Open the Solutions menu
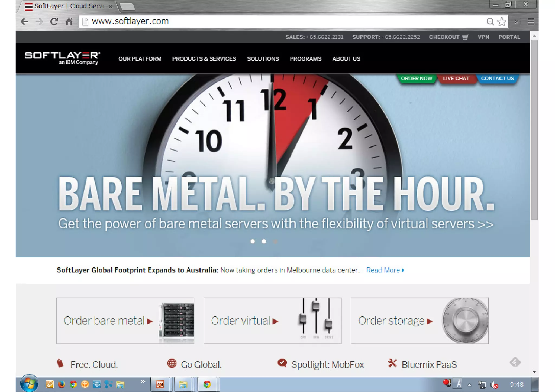The width and height of the screenshot is (555, 392). tap(263, 59)
